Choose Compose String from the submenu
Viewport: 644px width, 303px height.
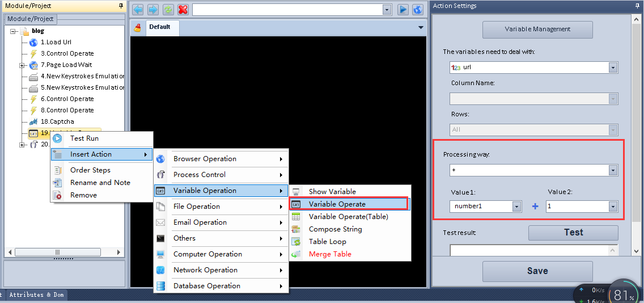(335, 229)
